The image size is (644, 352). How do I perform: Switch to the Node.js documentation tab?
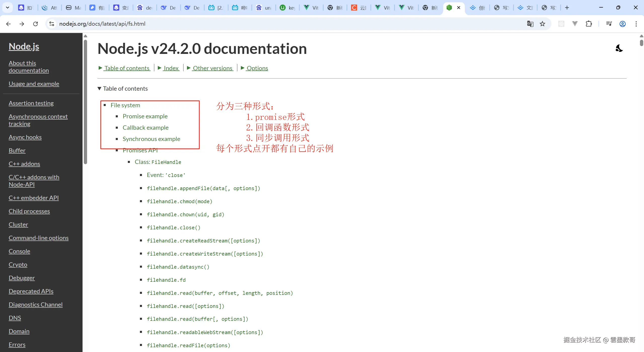pyautogui.click(x=449, y=8)
